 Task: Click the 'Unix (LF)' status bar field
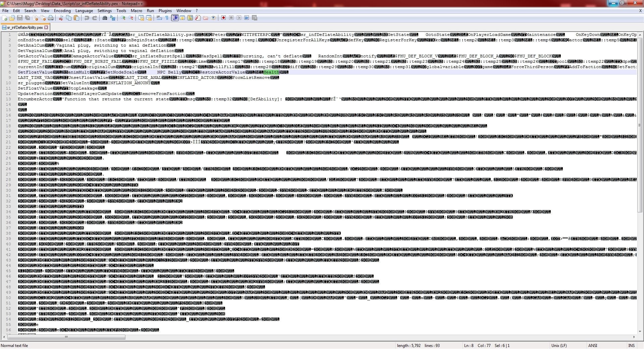click(559, 345)
